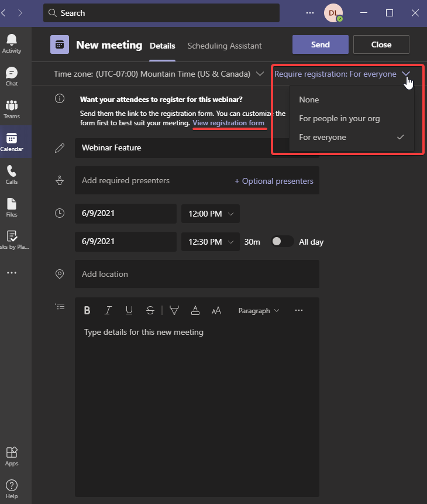Switch to Scheduling Assistant tab
Viewport: 427px width, 504px height.
coord(225,46)
